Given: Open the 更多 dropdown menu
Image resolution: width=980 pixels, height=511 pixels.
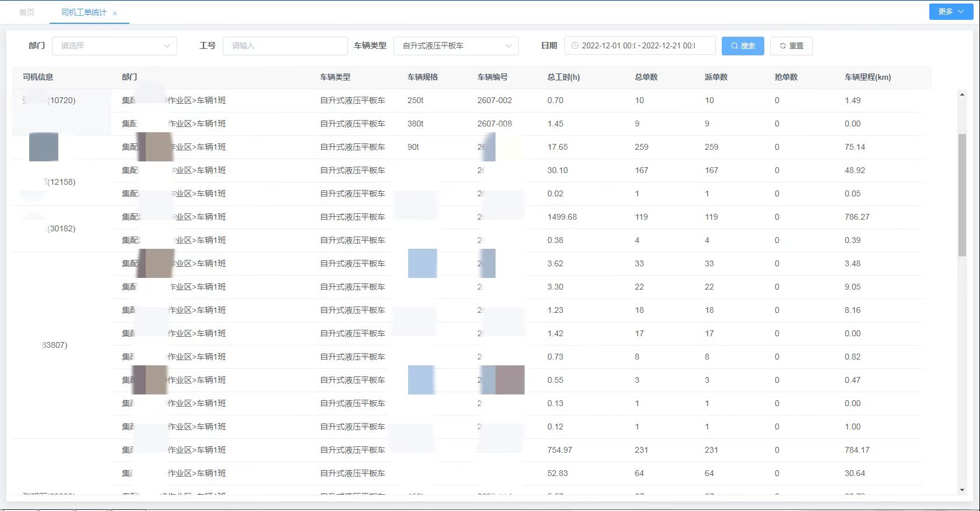Looking at the screenshot, I should (950, 12).
